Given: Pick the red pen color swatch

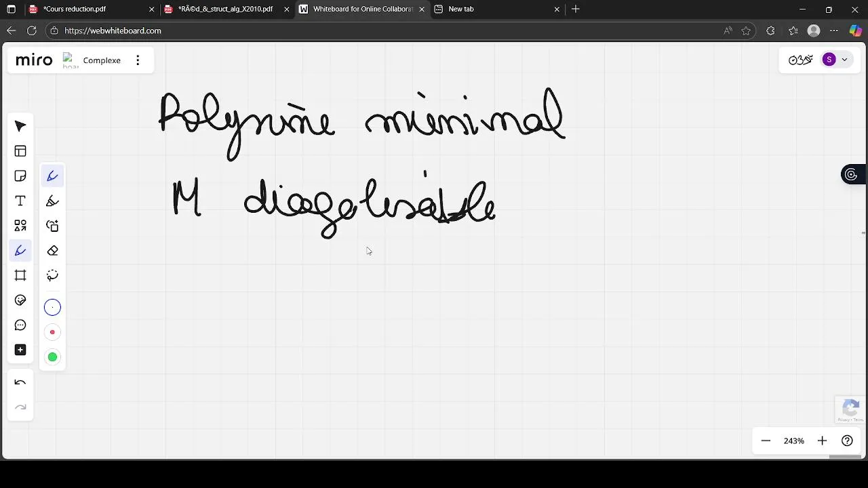Looking at the screenshot, I should click(52, 332).
